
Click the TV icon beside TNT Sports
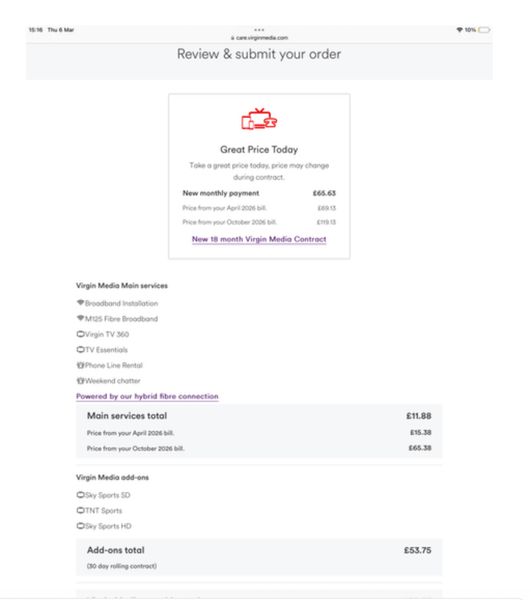tap(80, 510)
